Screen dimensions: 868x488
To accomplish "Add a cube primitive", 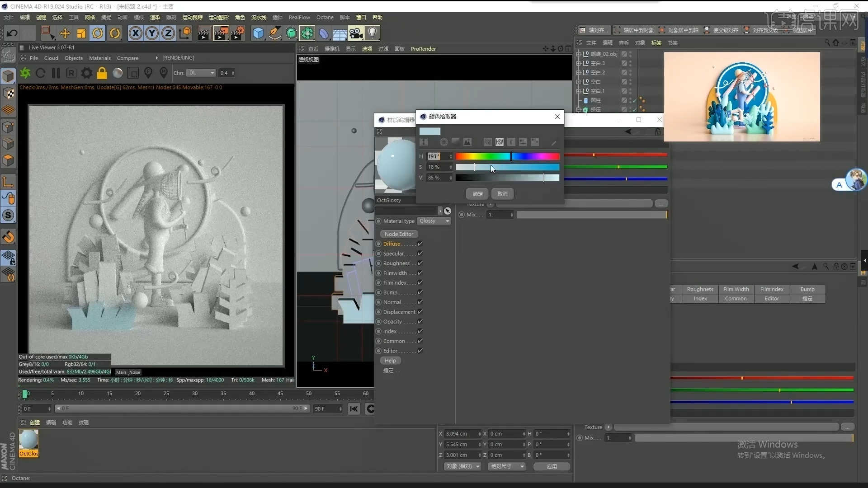I will coord(258,33).
